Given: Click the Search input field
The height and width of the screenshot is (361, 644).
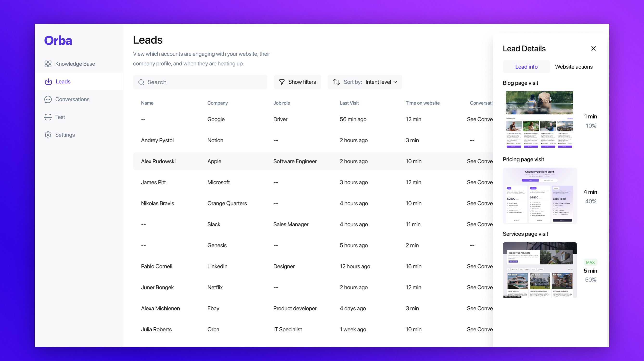Looking at the screenshot, I should [x=200, y=82].
